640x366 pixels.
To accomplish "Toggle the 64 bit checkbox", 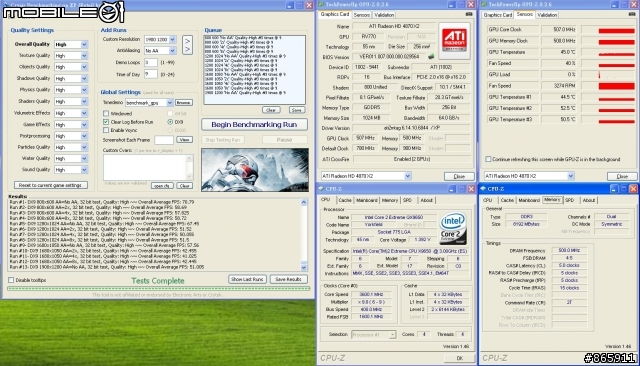I will click(x=170, y=113).
